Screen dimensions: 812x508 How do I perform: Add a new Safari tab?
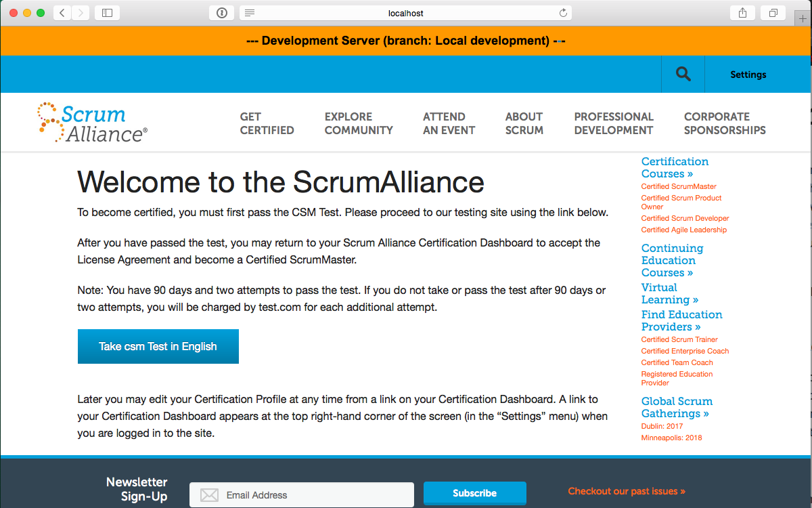(804, 18)
